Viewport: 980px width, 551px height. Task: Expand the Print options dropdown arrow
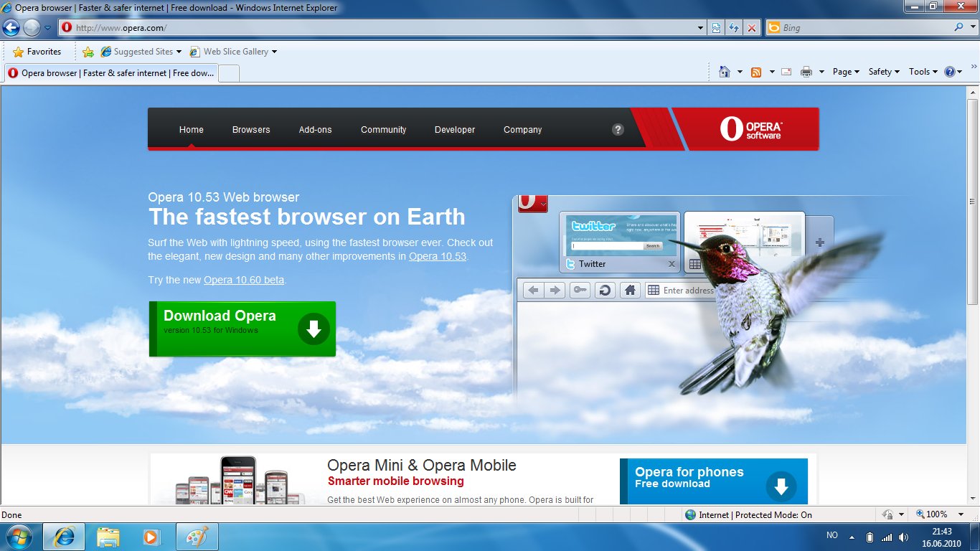(821, 72)
